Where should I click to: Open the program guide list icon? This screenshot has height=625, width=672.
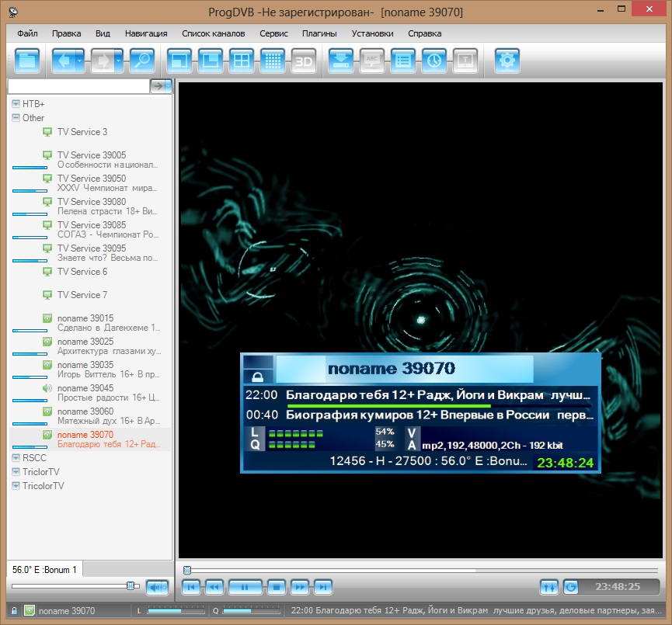(403, 61)
